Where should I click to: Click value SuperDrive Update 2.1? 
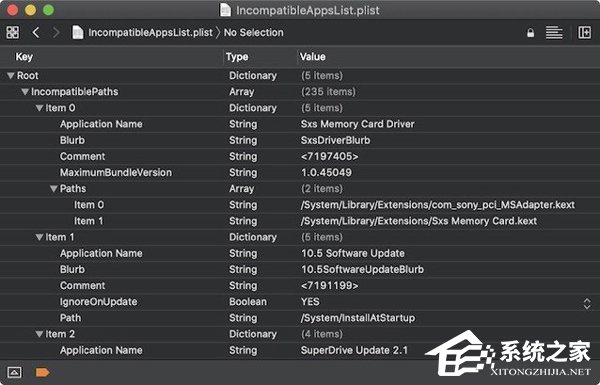coord(354,351)
